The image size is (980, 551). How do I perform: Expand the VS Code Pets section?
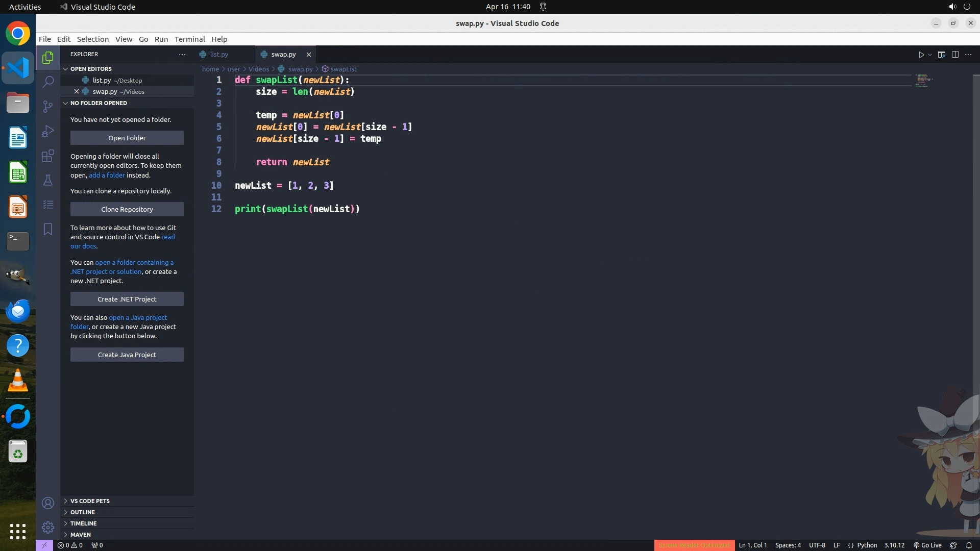click(x=90, y=501)
